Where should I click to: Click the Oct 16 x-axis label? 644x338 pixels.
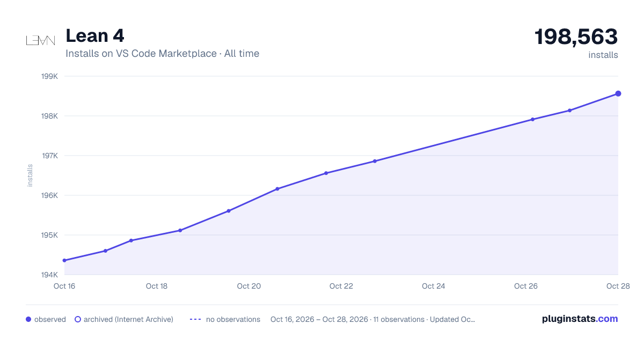64,286
